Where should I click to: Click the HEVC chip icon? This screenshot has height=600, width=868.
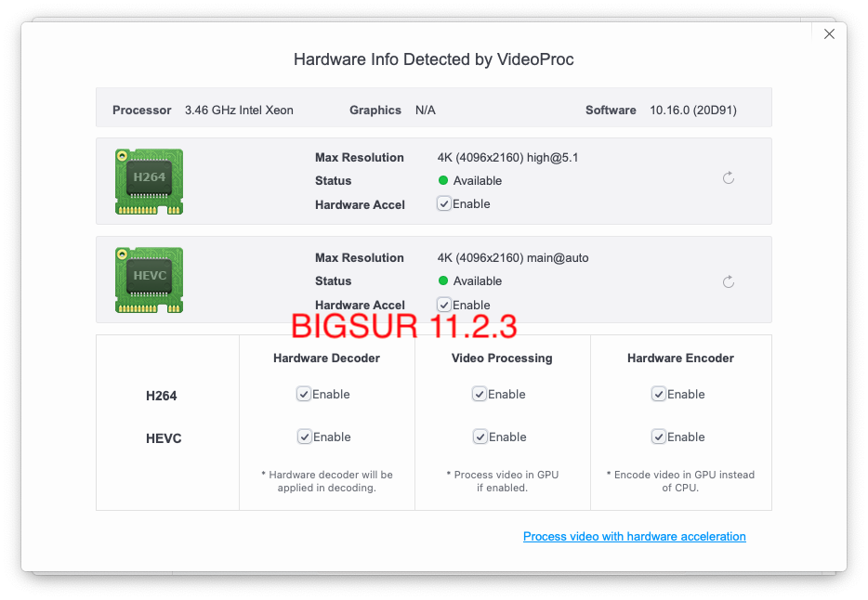click(149, 280)
